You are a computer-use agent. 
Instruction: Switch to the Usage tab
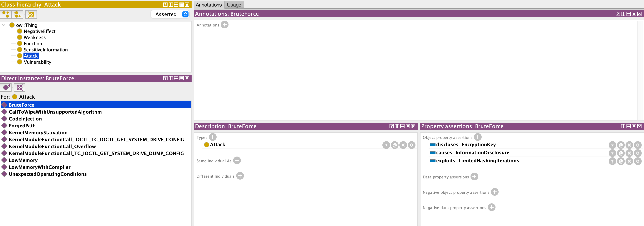[x=234, y=5]
